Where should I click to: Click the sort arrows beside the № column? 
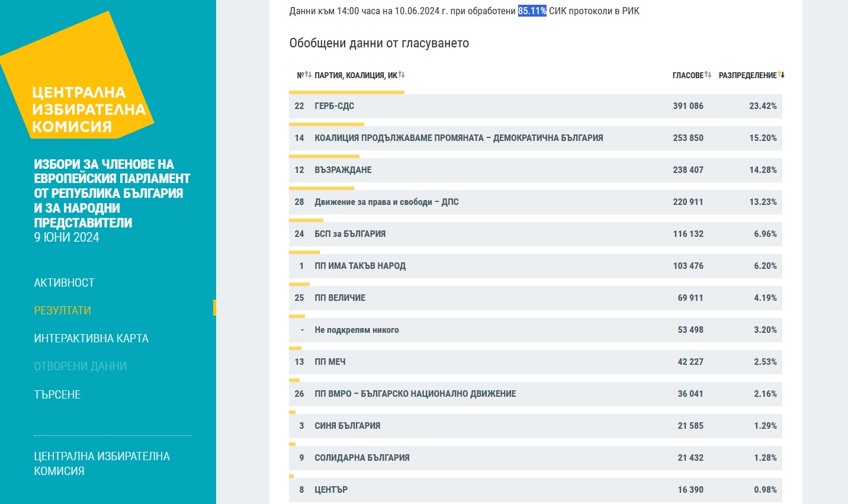(x=308, y=75)
